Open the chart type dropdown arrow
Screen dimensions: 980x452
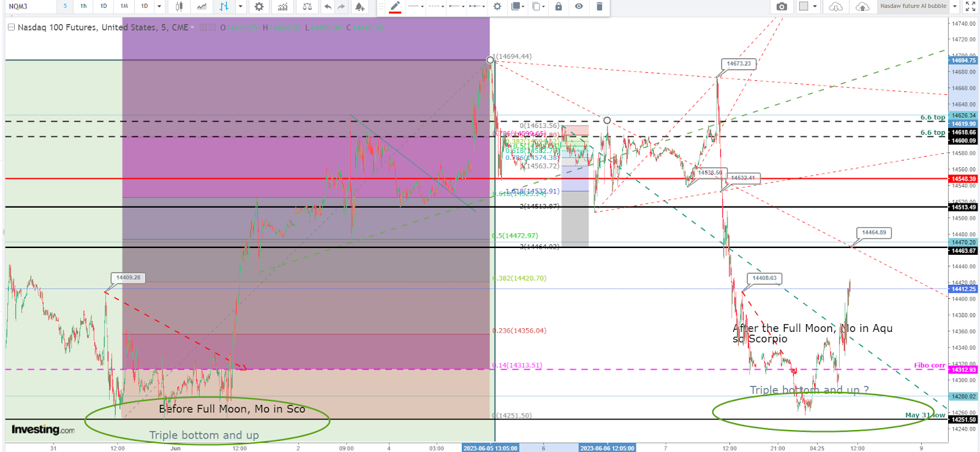click(240, 6)
